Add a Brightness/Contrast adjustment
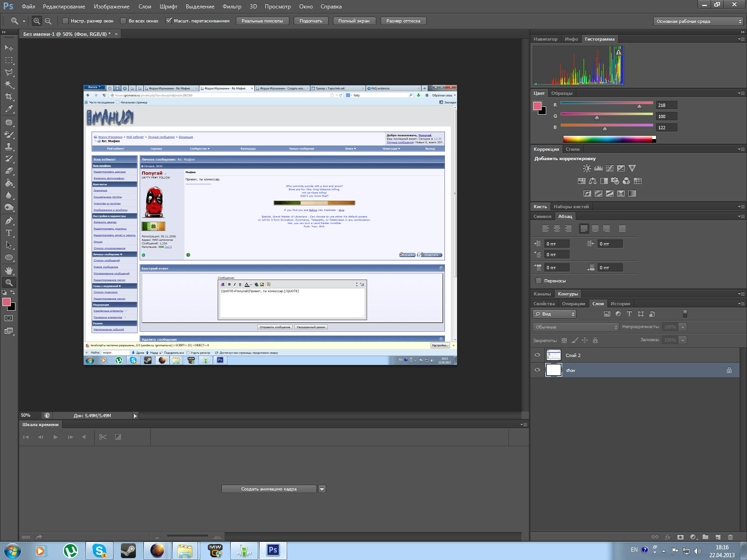 tap(587, 168)
